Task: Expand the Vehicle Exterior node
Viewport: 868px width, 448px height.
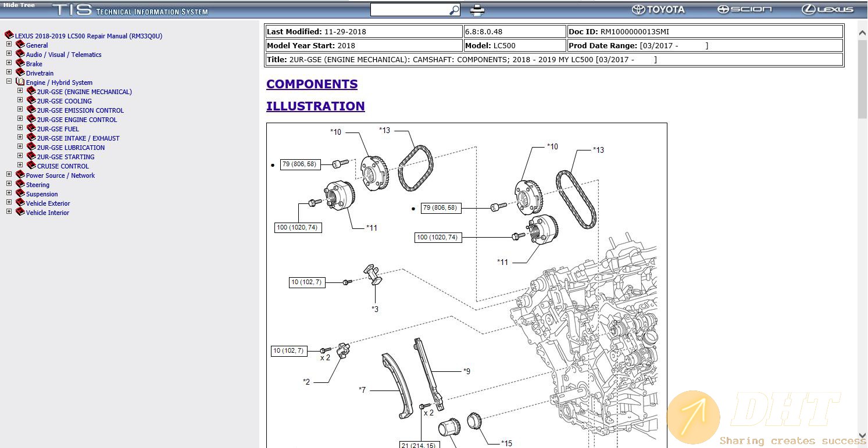Action: tap(9, 202)
